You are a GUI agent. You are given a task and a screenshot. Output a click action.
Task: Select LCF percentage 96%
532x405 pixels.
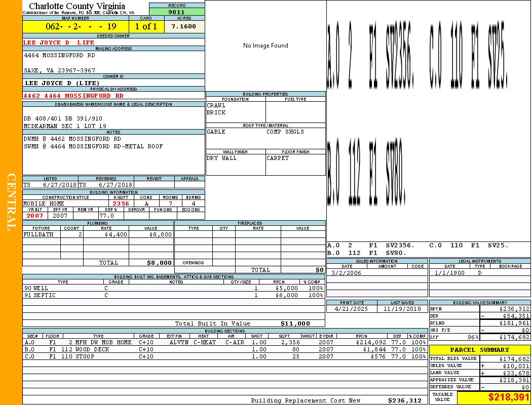pos(473,338)
